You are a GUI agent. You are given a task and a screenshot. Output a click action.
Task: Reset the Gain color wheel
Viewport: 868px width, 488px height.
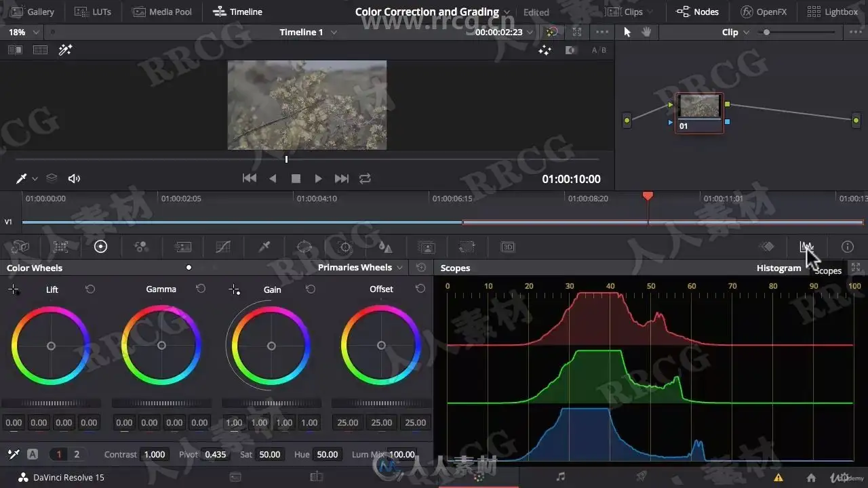pos(311,289)
